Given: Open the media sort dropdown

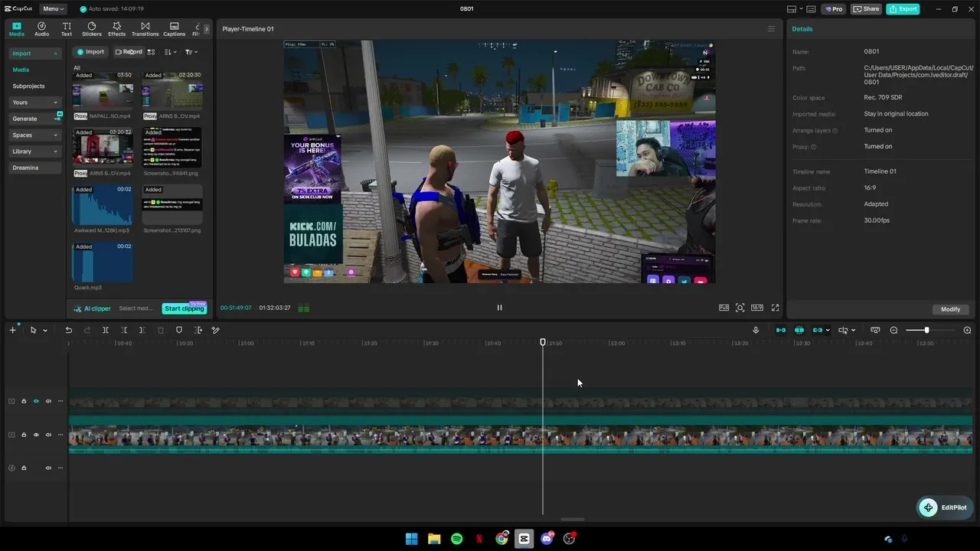Looking at the screenshot, I should pos(170,52).
